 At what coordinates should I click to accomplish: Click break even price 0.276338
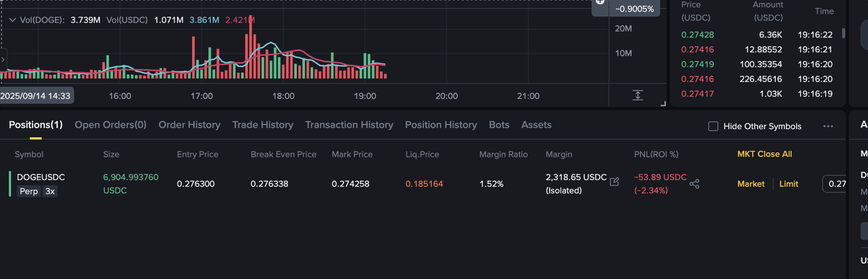(270, 184)
